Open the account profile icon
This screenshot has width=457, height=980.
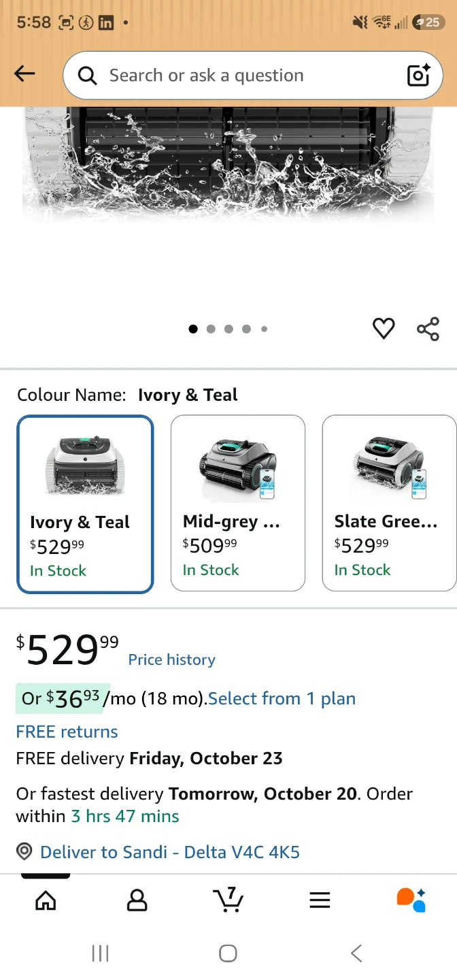pos(137,900)
